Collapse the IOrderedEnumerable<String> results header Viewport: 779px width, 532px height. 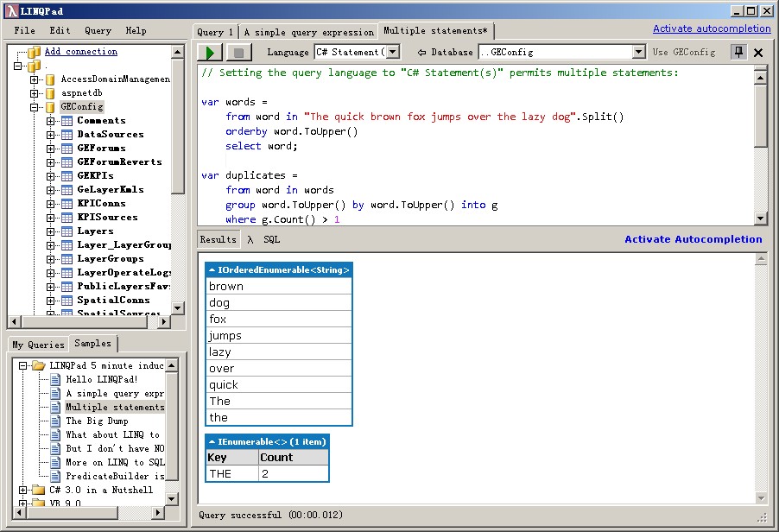click(212, 270)
